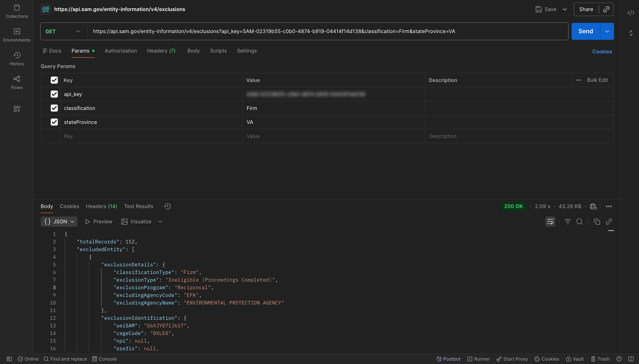Click the help question mark icon
The height and width of the screenshot is (364, 639).
point(619,359)
